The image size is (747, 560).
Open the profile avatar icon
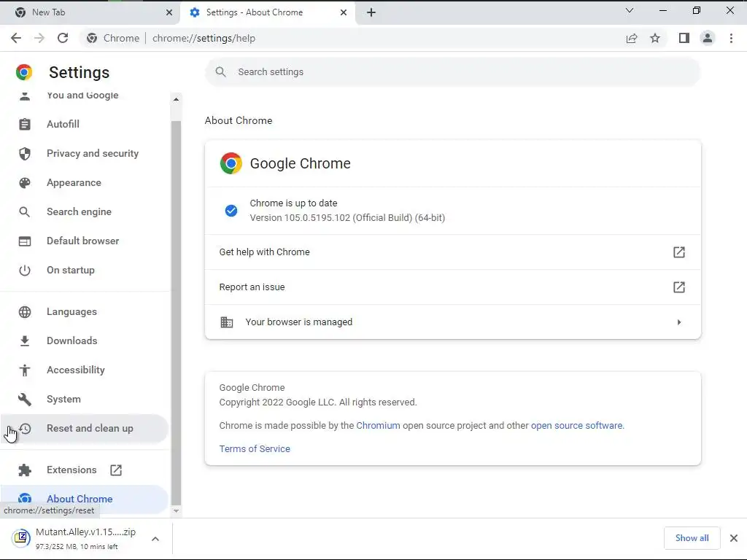[x=707, y=39]
